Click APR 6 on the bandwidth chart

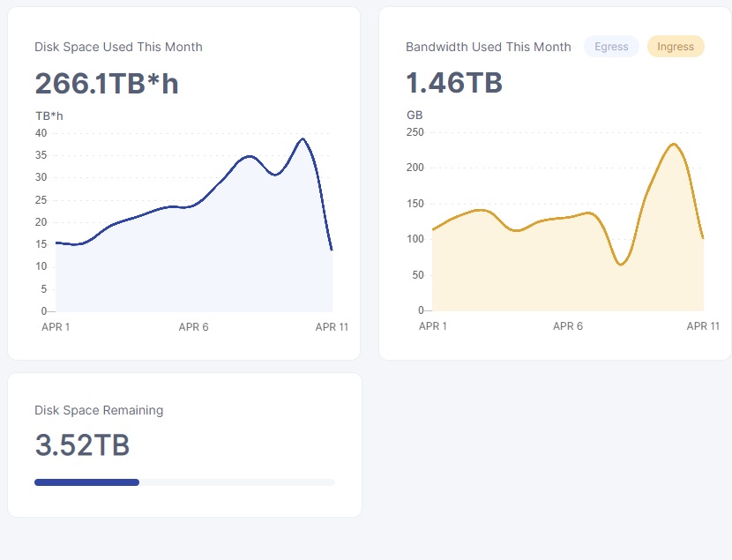coord(568,326)
